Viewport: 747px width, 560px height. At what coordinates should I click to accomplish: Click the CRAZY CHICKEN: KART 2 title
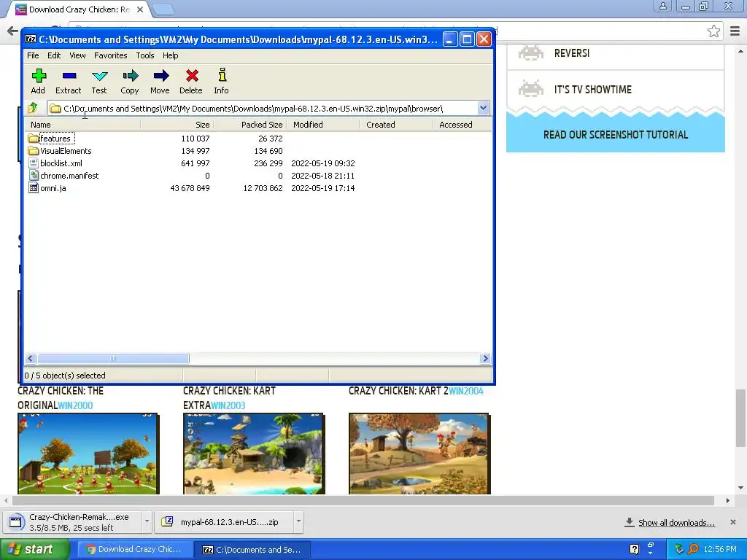[398, 391]
